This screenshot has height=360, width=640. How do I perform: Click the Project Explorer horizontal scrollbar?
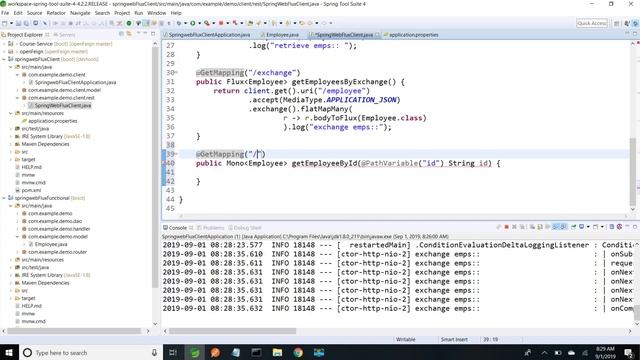74,331
